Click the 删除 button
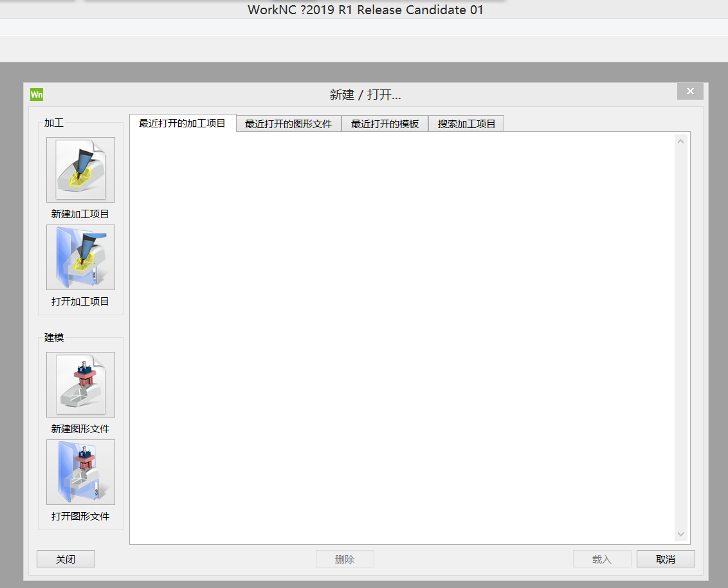Screen dimensions: 728x588 345,559
